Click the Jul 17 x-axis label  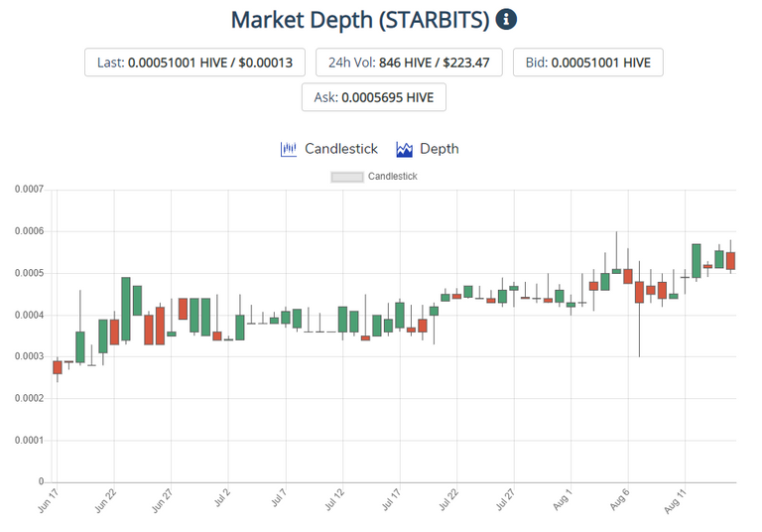coord(391,500)
